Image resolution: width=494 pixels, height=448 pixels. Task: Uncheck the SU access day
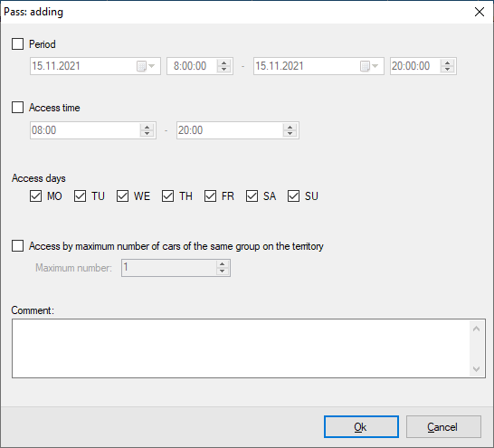[294, 196]
